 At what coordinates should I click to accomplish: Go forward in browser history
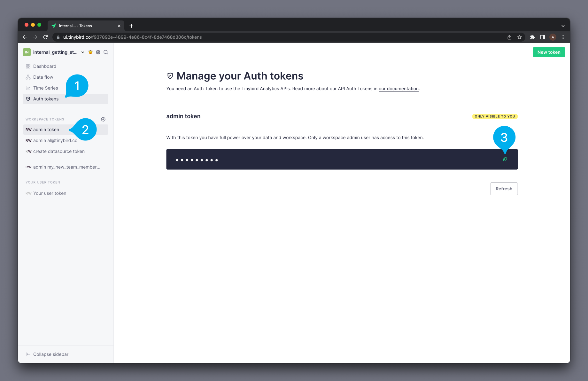click(x=35, y=37)
